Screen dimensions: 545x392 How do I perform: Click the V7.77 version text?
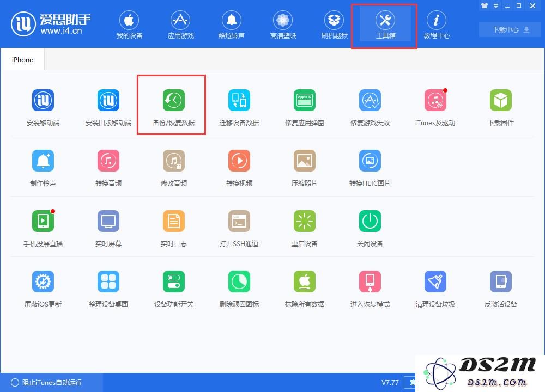(390, 382)
